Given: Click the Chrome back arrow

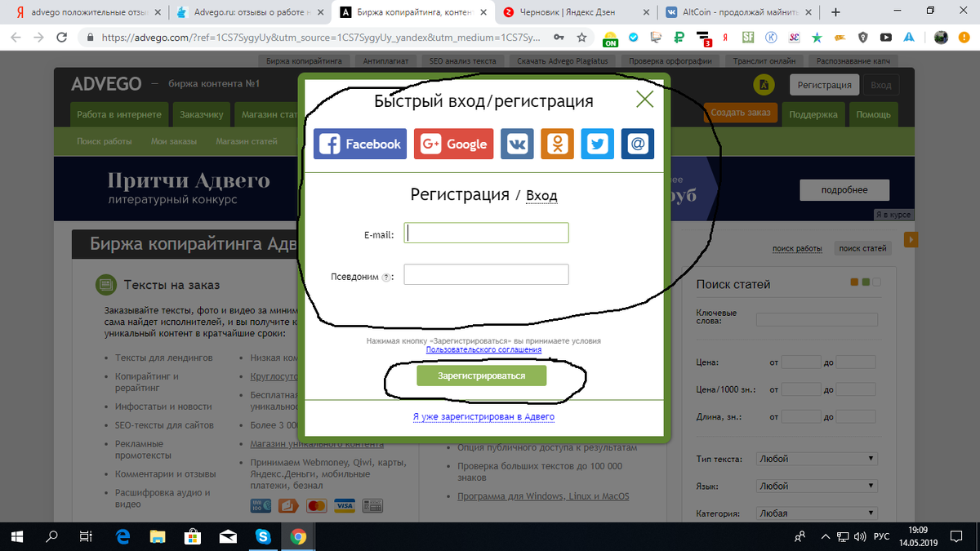Looking at the screenshot, I should pyautogui.click(x=16, y=37).
